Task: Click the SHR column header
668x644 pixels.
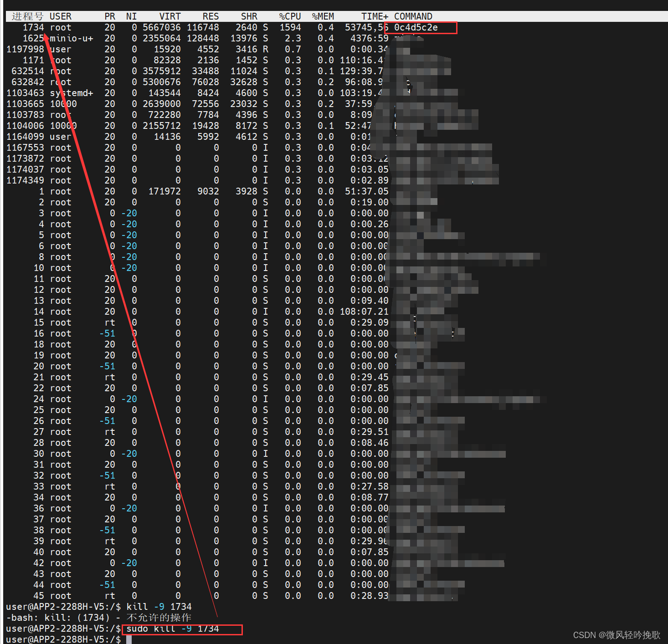Action: point(249,16)
